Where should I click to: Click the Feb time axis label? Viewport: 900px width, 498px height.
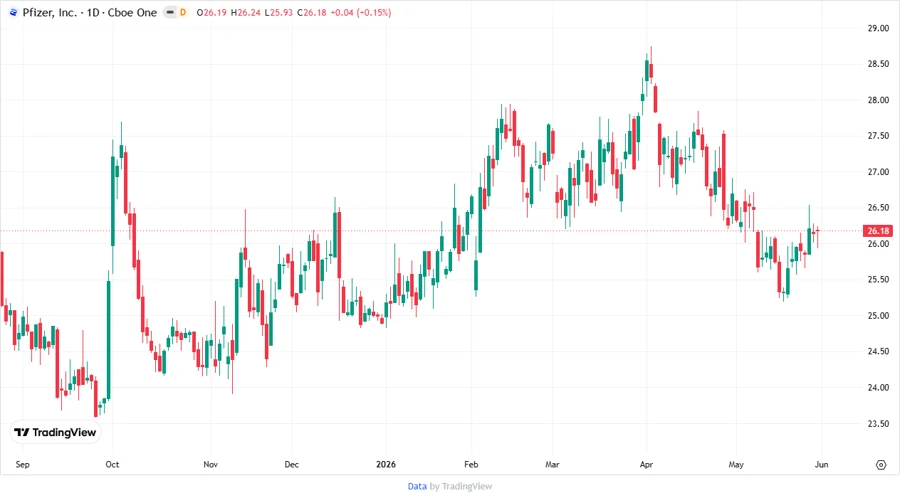pos(471,464)
